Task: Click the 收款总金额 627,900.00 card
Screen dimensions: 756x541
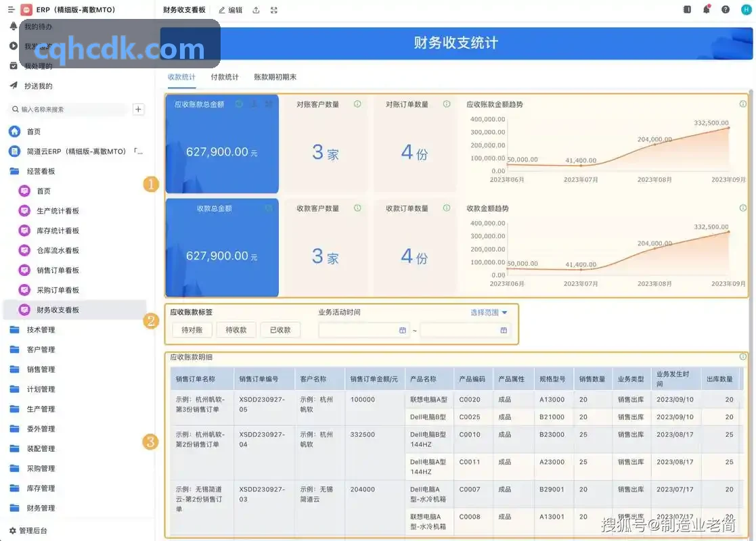Action: click(x=222, y=248)
